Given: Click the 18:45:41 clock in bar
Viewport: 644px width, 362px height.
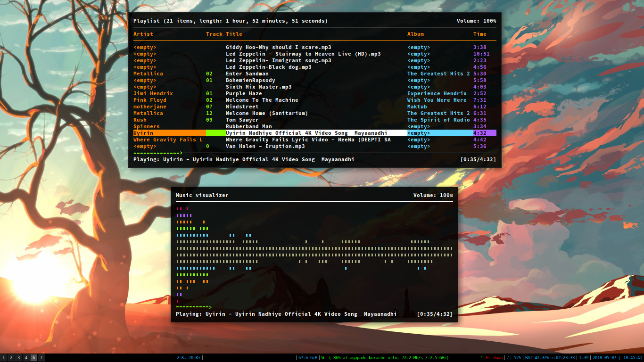Looking at the screenshot, I should (632, 358).
